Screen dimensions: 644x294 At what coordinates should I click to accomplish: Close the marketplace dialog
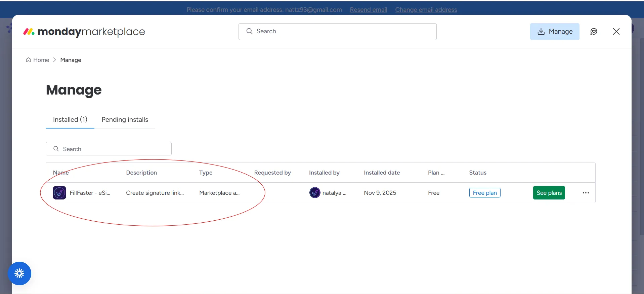pyautogui.click(x=616, y=32)
